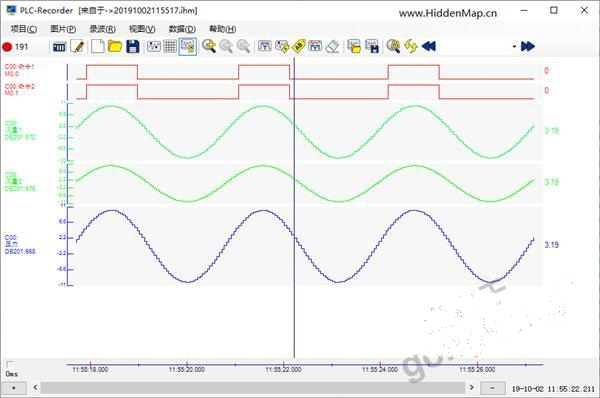Toggle the highlighted cursor-value view icon
Screen dimensions: 600x398
[x=188, y=47]
